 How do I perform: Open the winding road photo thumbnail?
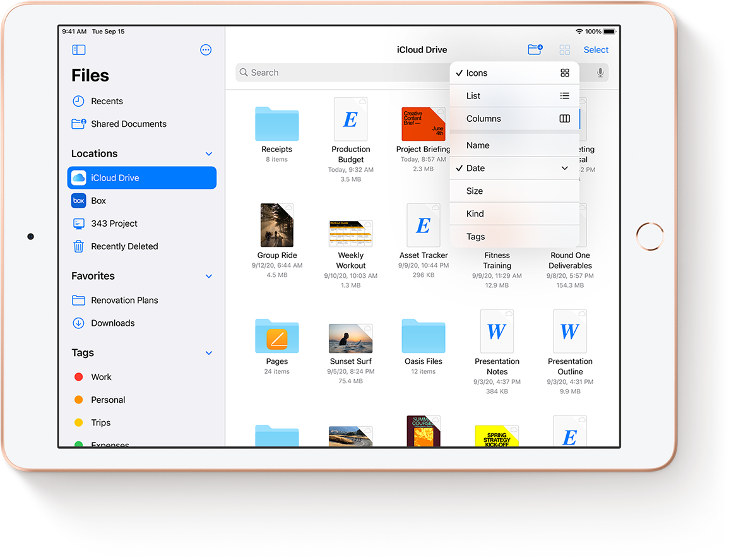[x=350, y=436]
